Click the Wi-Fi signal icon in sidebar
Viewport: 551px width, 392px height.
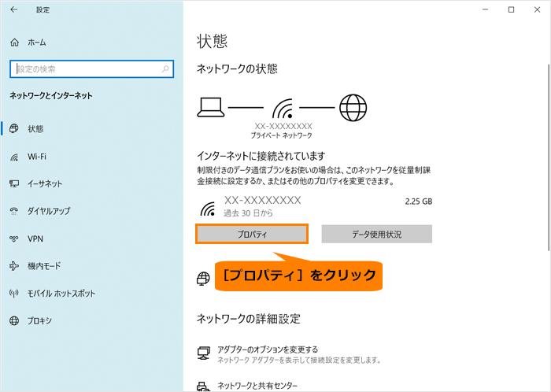(x=14, y=157)
